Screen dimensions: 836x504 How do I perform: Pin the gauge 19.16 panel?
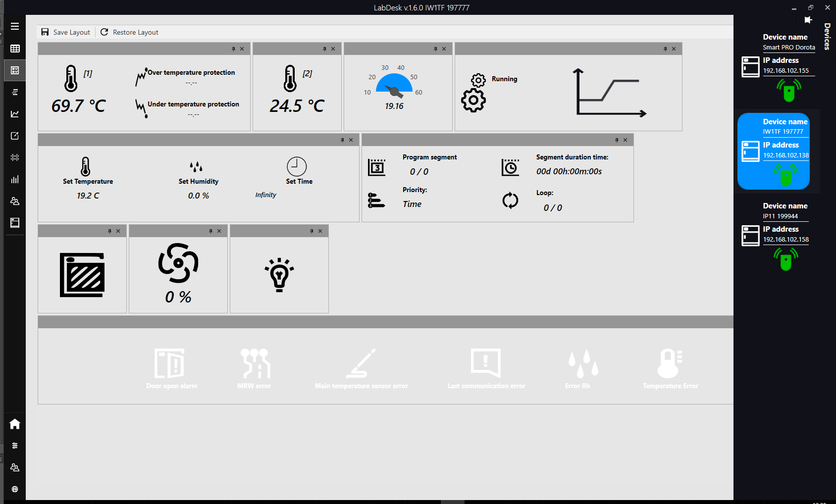pyautogui.click(x=435, y=49)
